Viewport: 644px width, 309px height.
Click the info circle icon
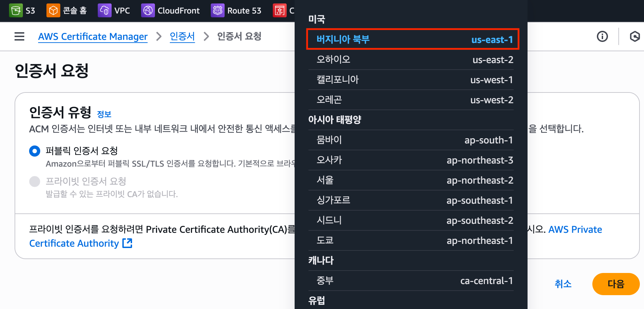tap(602, 36)
